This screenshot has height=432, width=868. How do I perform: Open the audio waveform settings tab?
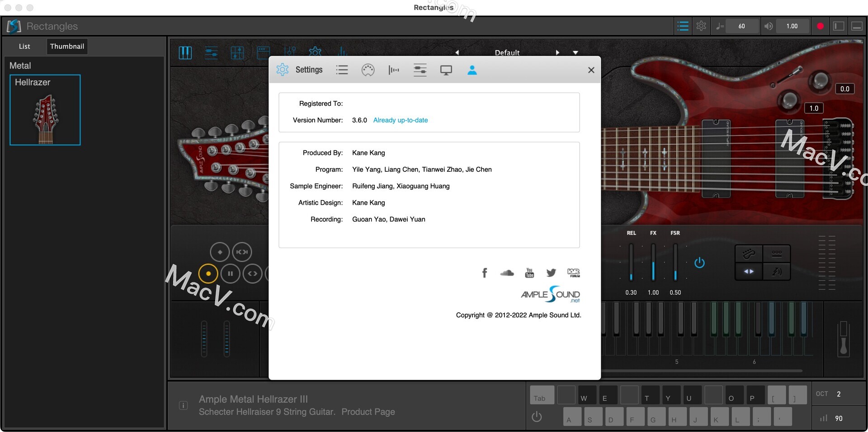(394, 70)
